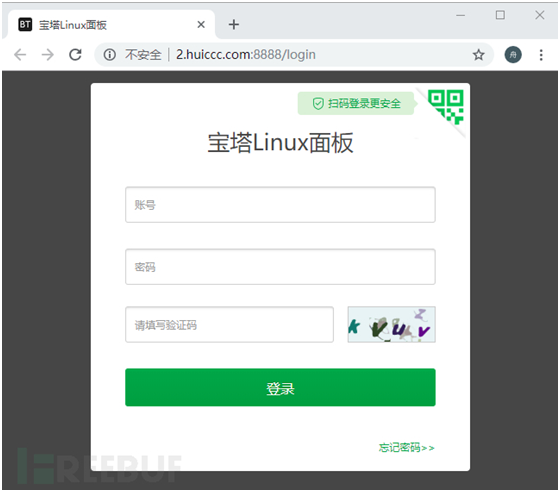The image size is (560, 492).
Task: Click the QR code login icon
Action: 446,107
